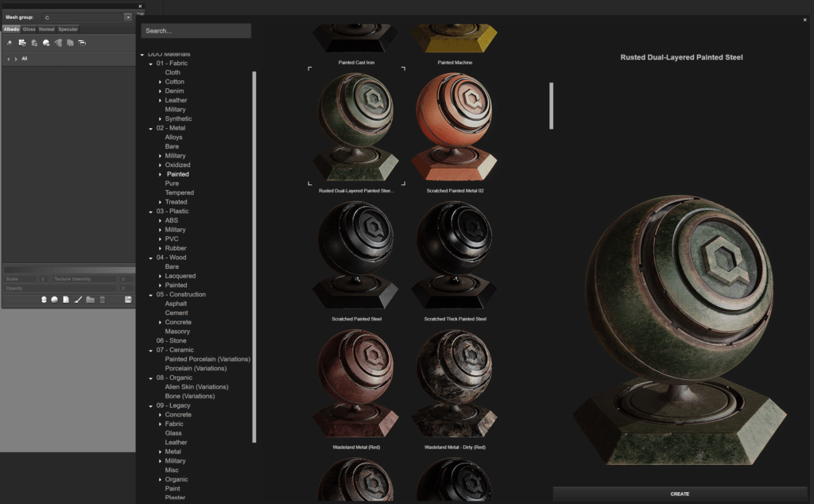Select the Tempered metal folder
The image size is (814, 504).
pos(179,193)
